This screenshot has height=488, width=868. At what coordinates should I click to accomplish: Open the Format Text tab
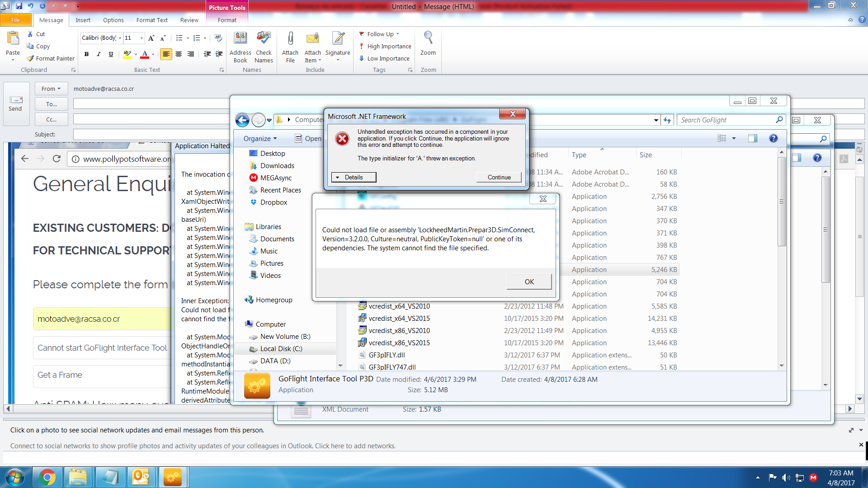[152, 20]
